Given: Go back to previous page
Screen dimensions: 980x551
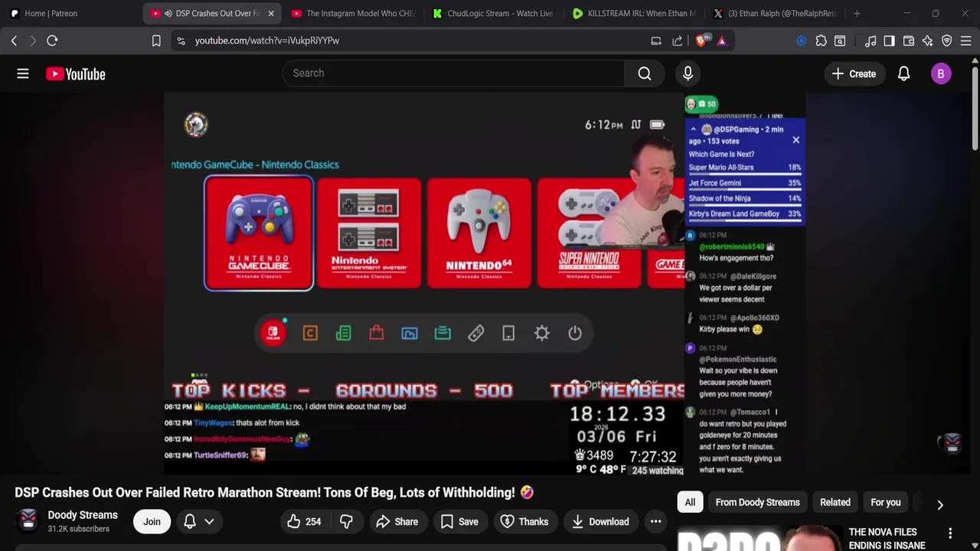Looking at the screenshot, I should tap(14, 41).
